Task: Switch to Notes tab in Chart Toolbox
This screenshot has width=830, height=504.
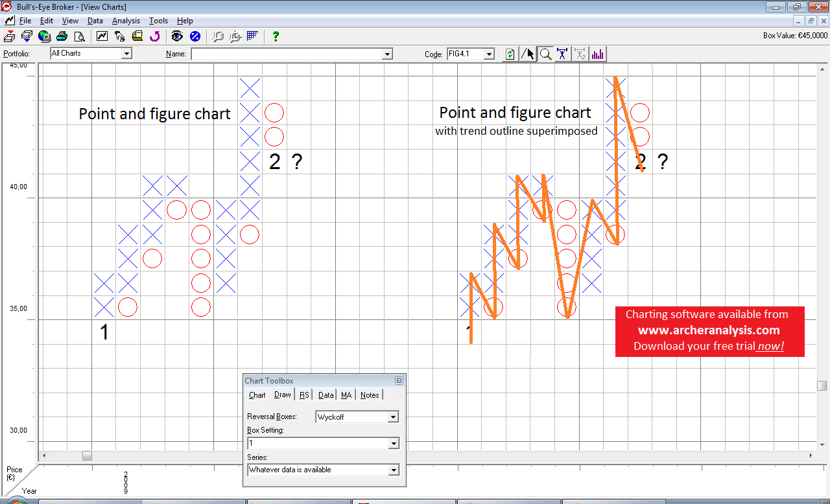Action: point(370,395)
